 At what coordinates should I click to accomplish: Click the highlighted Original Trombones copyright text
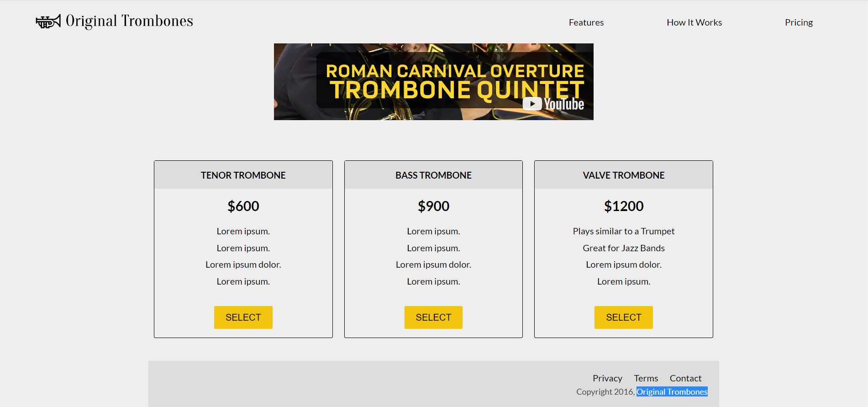672,391
